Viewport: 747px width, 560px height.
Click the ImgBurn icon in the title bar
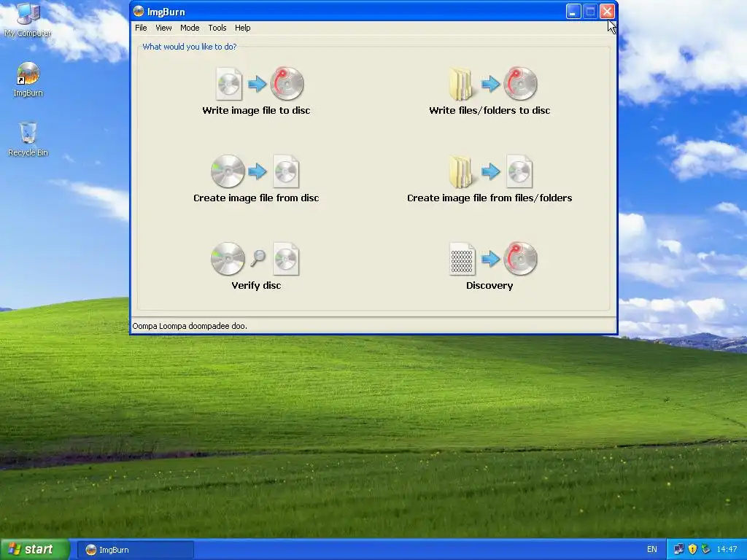click(139, 12)
